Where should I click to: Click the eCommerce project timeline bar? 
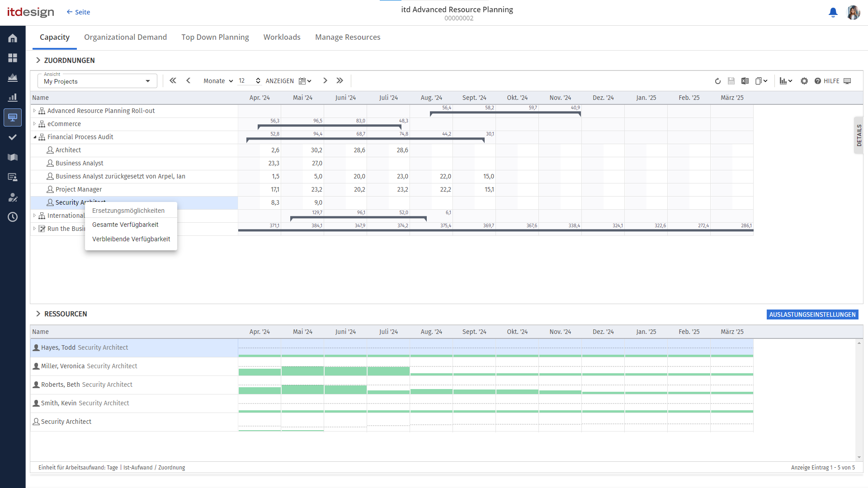pos(330,126)
